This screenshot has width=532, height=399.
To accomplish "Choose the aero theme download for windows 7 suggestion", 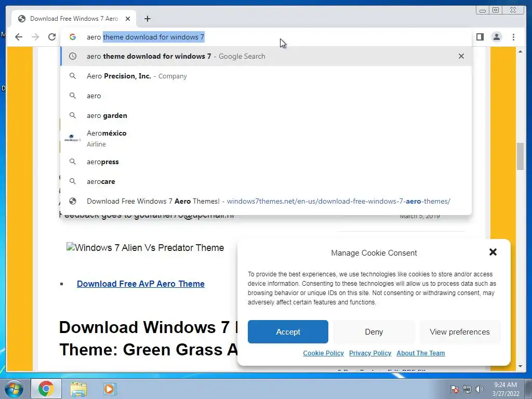I will pos(266,56).
